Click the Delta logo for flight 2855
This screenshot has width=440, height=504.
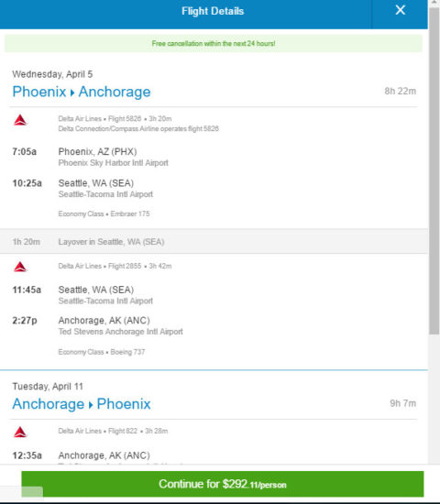20,267
